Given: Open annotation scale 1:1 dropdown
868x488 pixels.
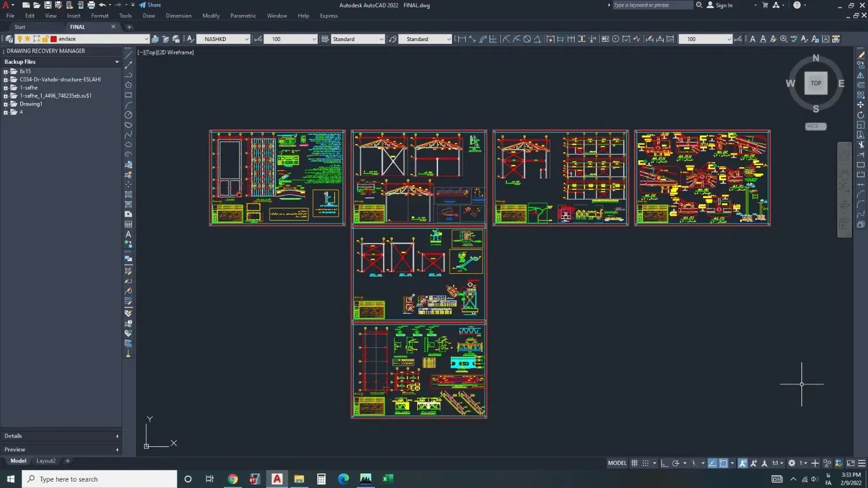Looking at the screenshot, I should [777, 463].
